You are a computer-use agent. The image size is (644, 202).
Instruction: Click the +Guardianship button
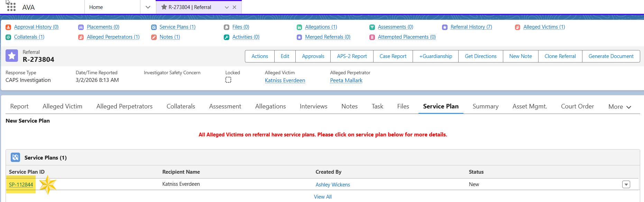(x=436, y=56)
